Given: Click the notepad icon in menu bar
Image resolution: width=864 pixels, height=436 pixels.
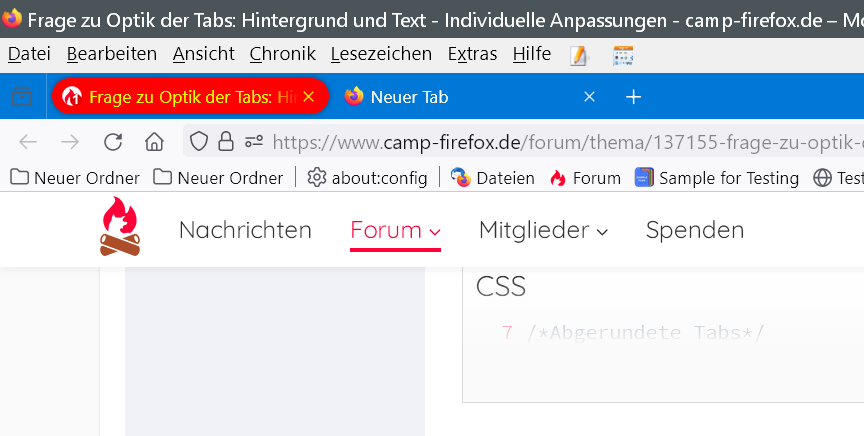Looking at the screenshot, I should click(x=579, y=55).
